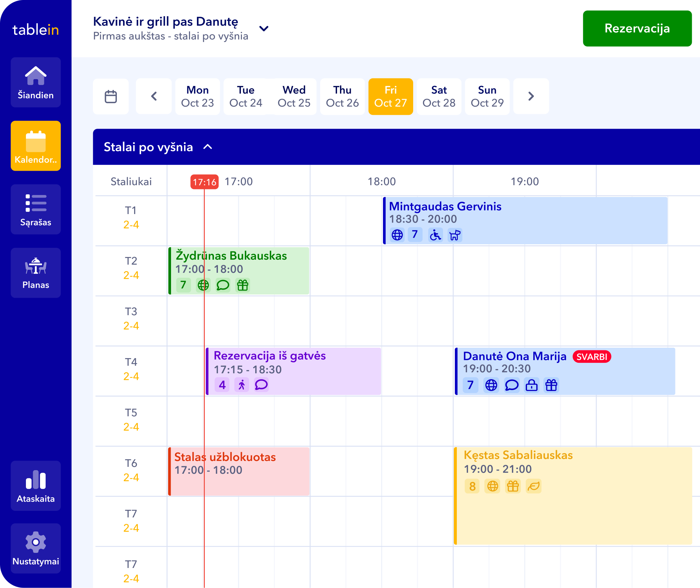This screenshot has width=700, height=588.
Task: Open Rezervacija iš gatvės booking title
Action: pyautogui.click(x=270, y=356)
